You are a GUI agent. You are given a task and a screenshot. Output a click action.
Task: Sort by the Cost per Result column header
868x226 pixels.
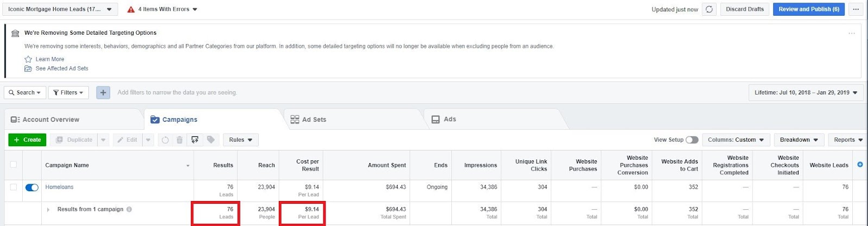pyautogui.click(x=301, y=165)
